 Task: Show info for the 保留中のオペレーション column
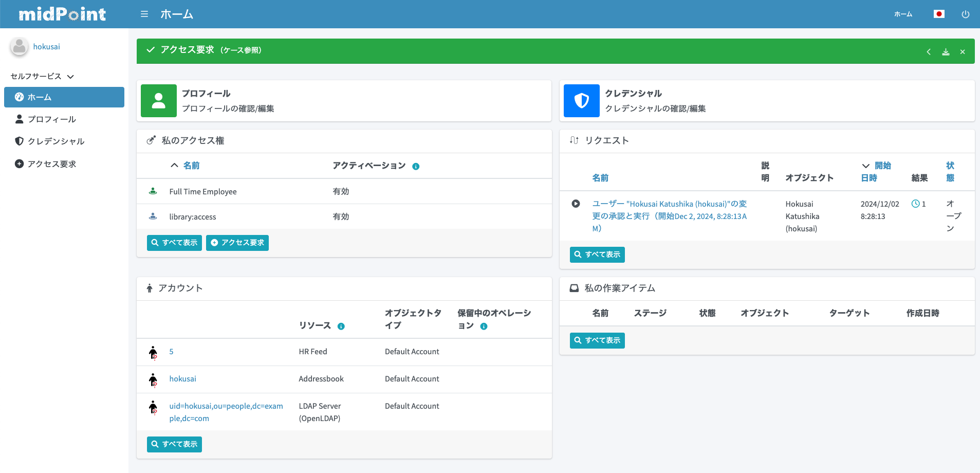coord(484,326)
